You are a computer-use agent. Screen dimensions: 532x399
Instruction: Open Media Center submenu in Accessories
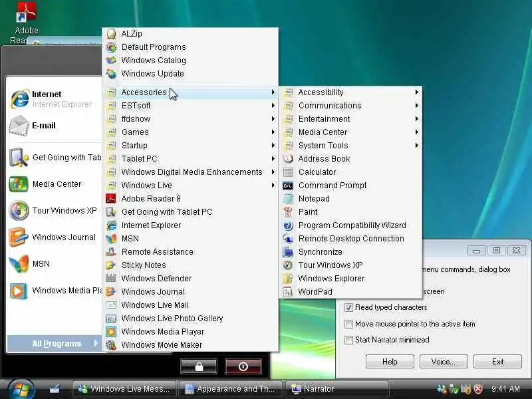point(350,132)
